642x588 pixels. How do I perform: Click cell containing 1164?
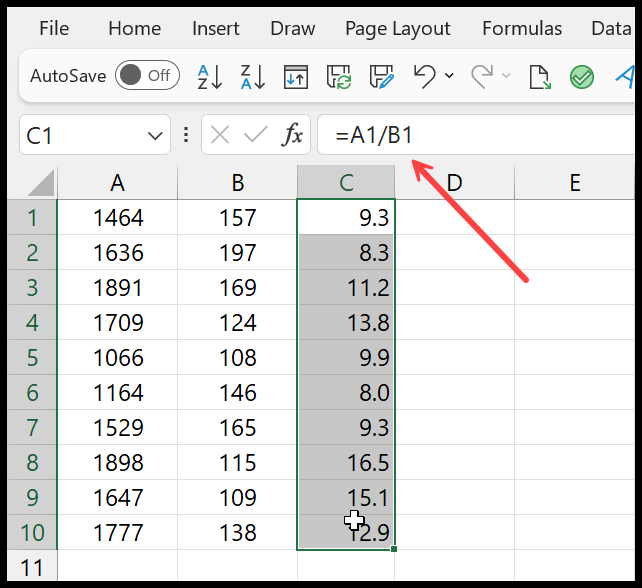(118, 392)
